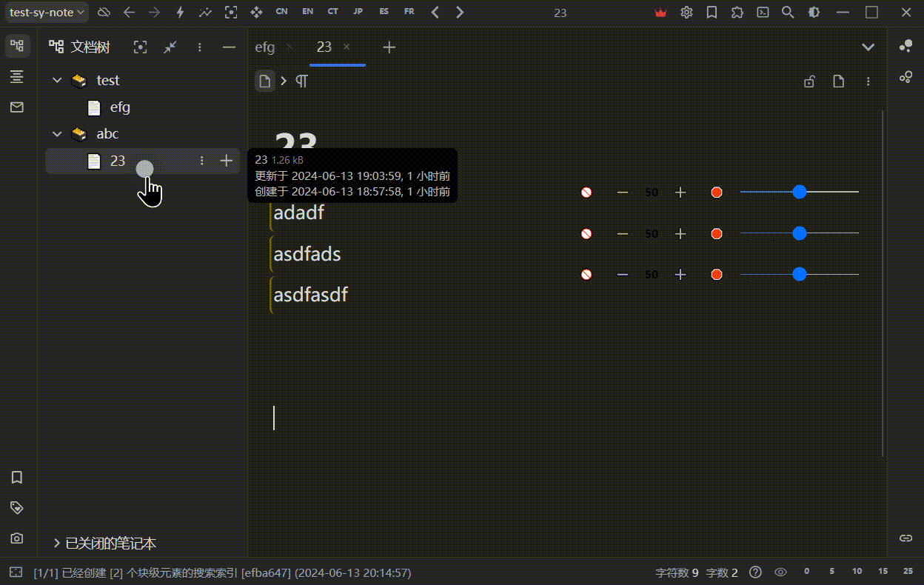Close the efg tab
Screen dimensions: 924x585
[x=289, y=47]
